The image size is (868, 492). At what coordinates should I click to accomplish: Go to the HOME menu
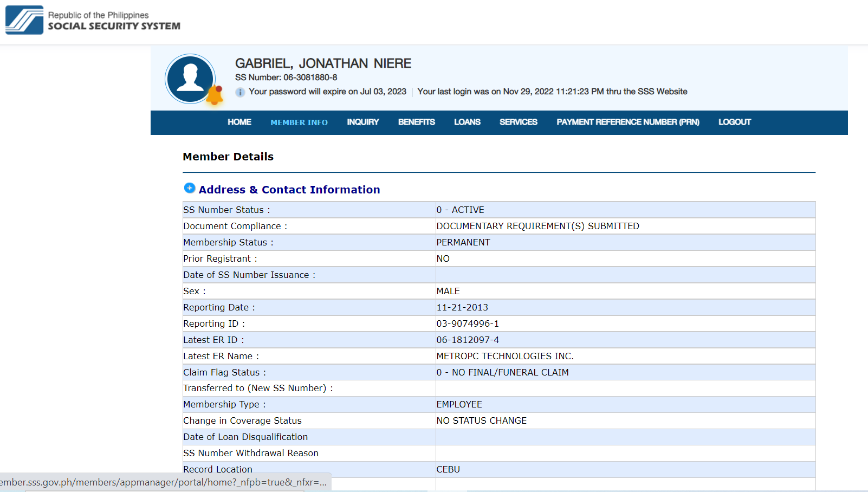pos(239,122)
